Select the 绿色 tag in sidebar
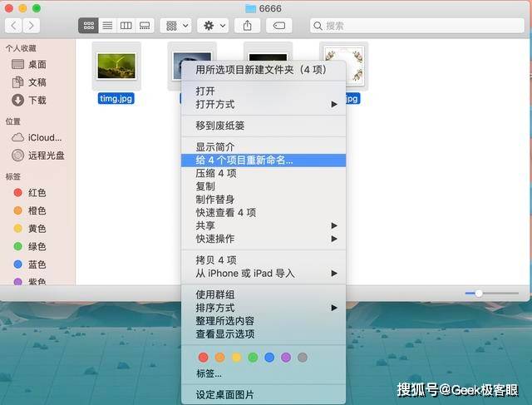This screenshot has height=405, width=532. [x=37, y=247]
